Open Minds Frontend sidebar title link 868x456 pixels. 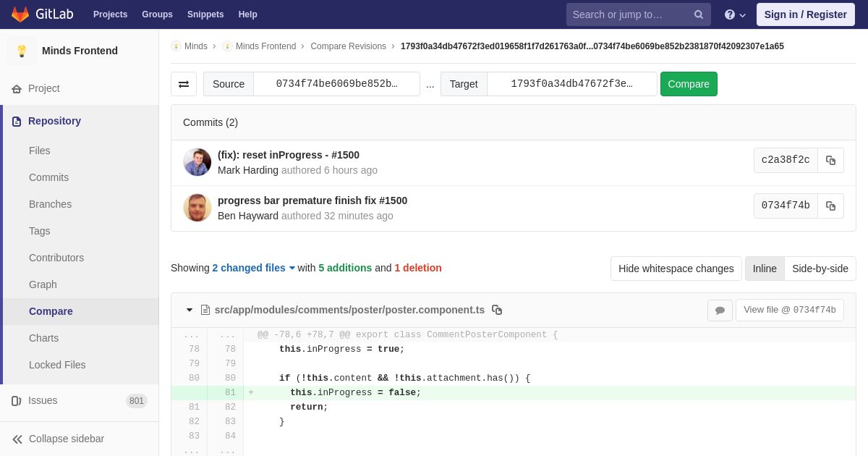(x=80, y=51)
